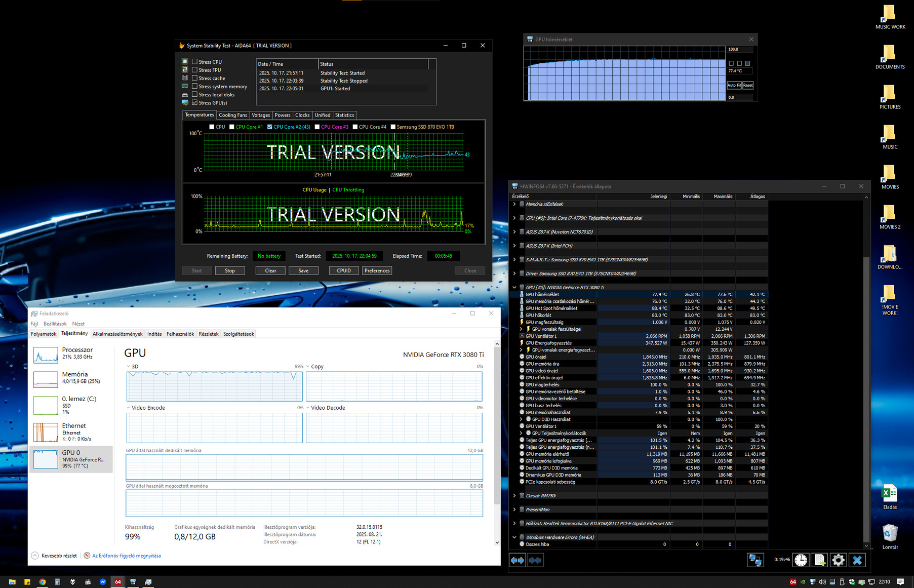Open DOCUMENTS desktop folder icon
This screenshot has width=914, height=588.
[x=890, y=57]
